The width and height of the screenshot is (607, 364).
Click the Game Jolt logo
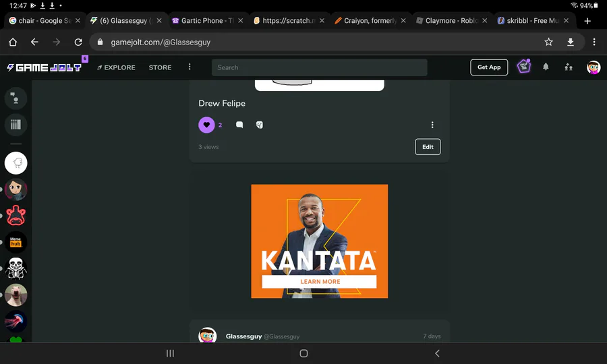44,67
